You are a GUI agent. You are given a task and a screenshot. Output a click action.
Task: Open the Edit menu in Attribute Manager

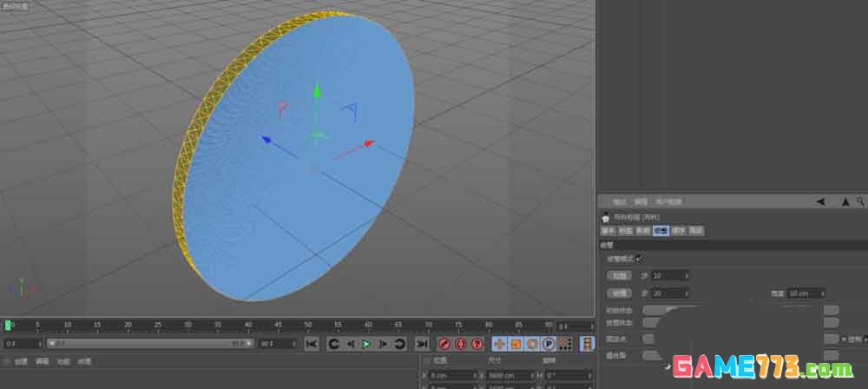(640, 201)
